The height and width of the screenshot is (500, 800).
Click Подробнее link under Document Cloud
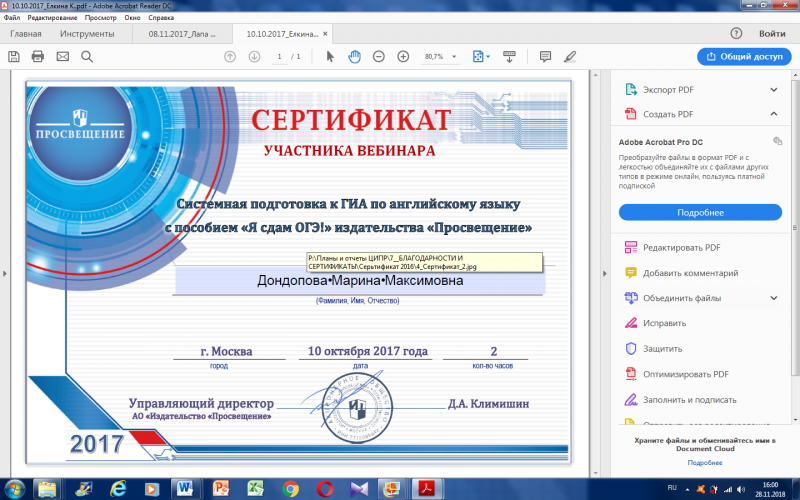(705, 463)
